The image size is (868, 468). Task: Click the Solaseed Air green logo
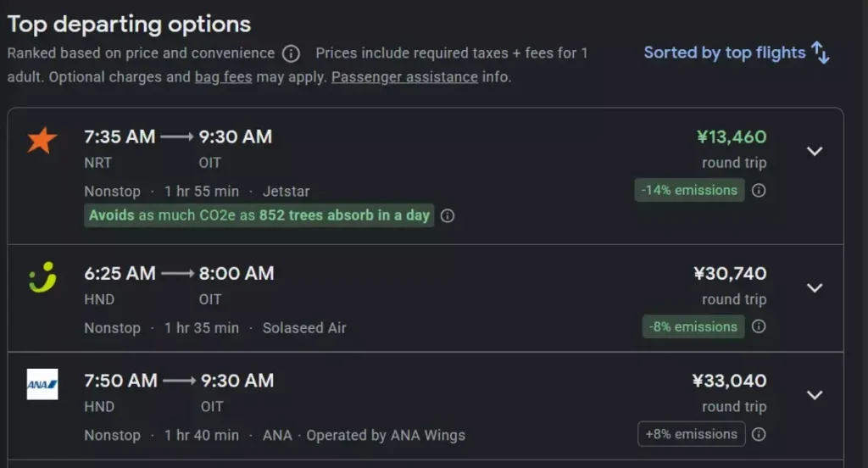coord(42,277)
